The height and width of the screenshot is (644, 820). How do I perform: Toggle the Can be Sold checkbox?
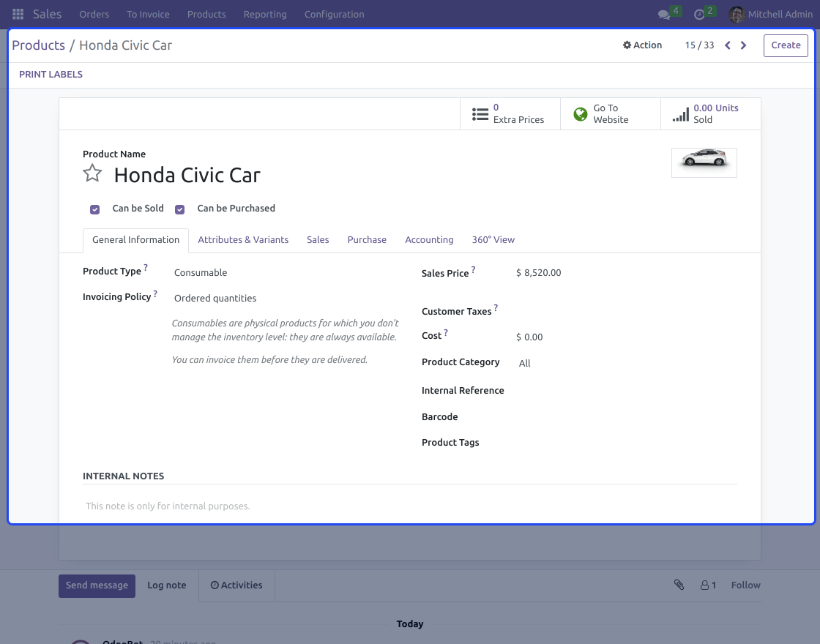click(94, 209)
